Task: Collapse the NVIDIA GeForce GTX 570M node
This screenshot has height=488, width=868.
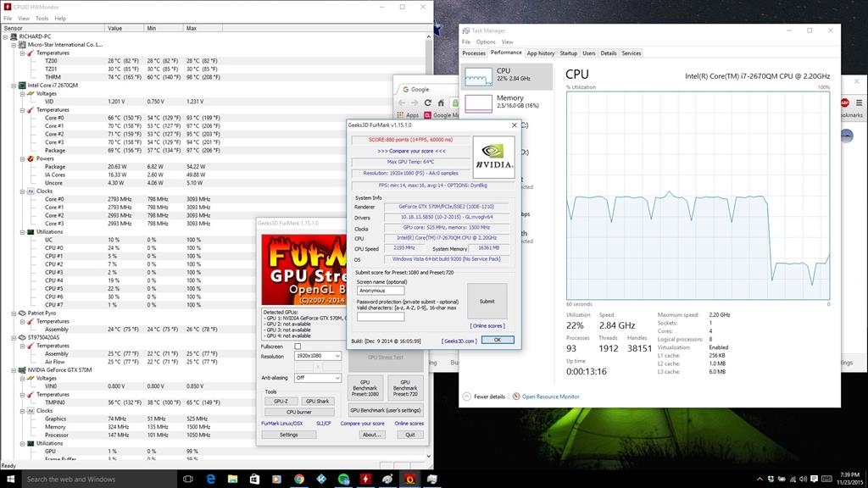Action: pos(14,370)
